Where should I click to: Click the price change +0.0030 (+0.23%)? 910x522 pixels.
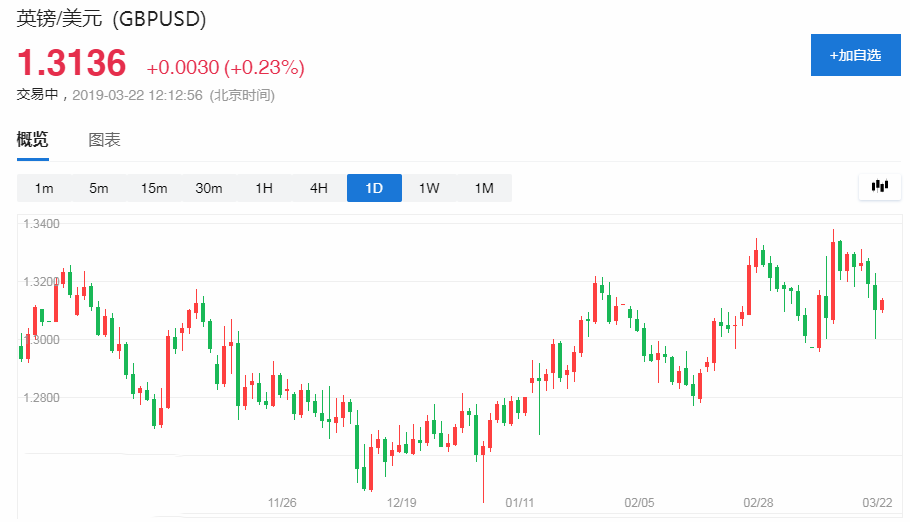coord(225,67)
